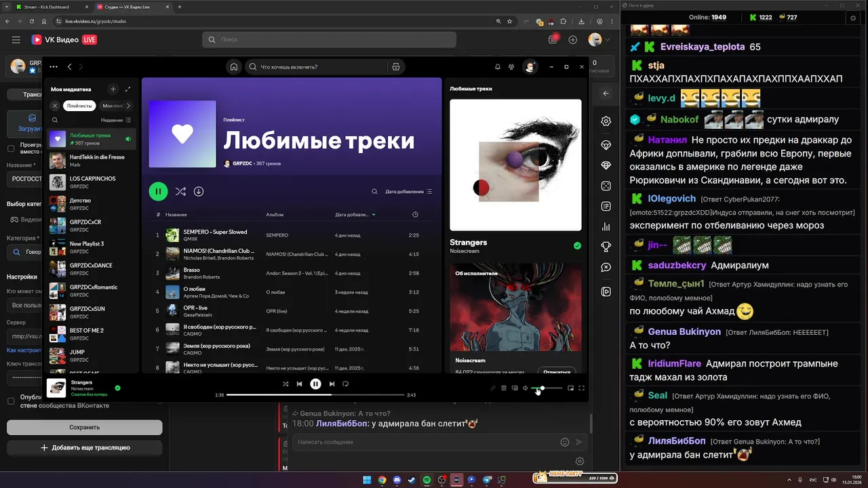The height and width of the screenshot is (488, 868).
Task: Open the connect to a device menu
Action: click(x=515, y=388)
